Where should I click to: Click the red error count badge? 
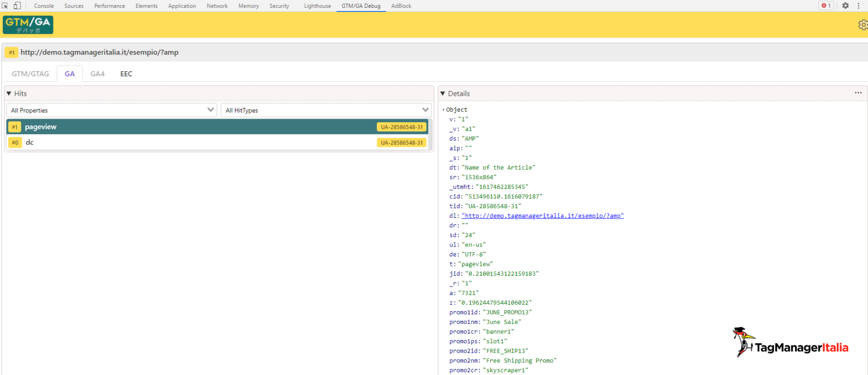pyautogui.click(x=825, y=6)
